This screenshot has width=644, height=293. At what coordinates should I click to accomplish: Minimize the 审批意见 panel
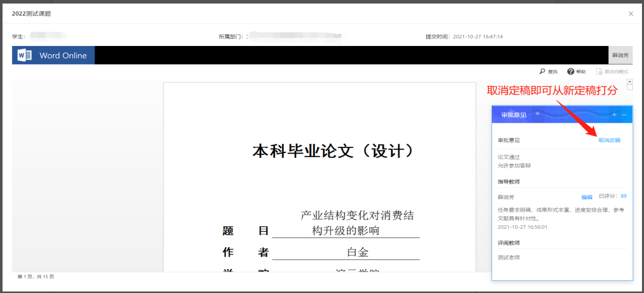(624, 115)
